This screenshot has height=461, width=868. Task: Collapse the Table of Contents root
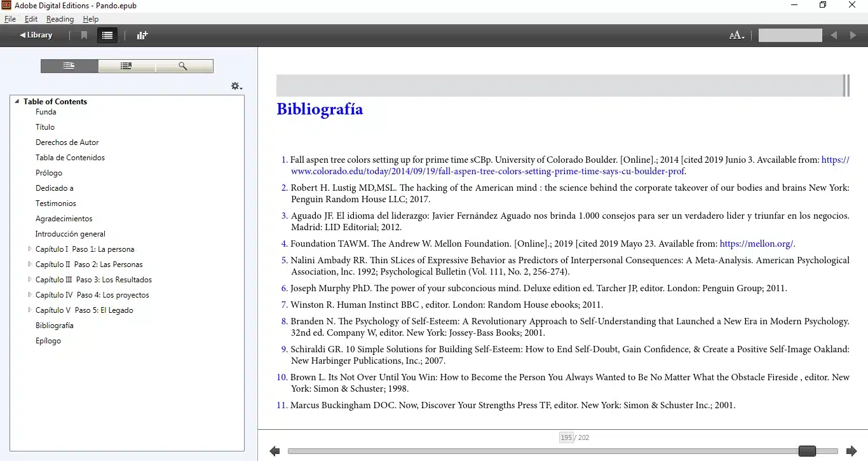[x=17, y=101]
